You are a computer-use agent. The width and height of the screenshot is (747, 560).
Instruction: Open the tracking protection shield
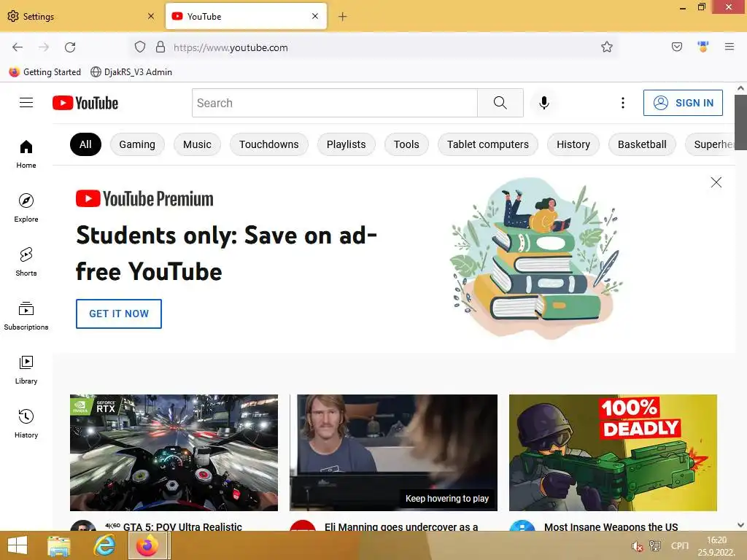click(139, 47)
